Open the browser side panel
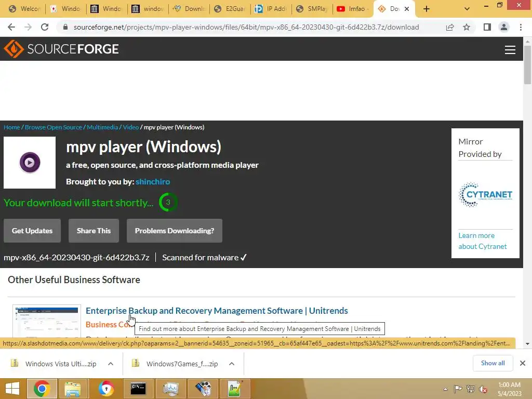Image resolution: width=532 pixels, height=399 pixels. tap(487, 27)
